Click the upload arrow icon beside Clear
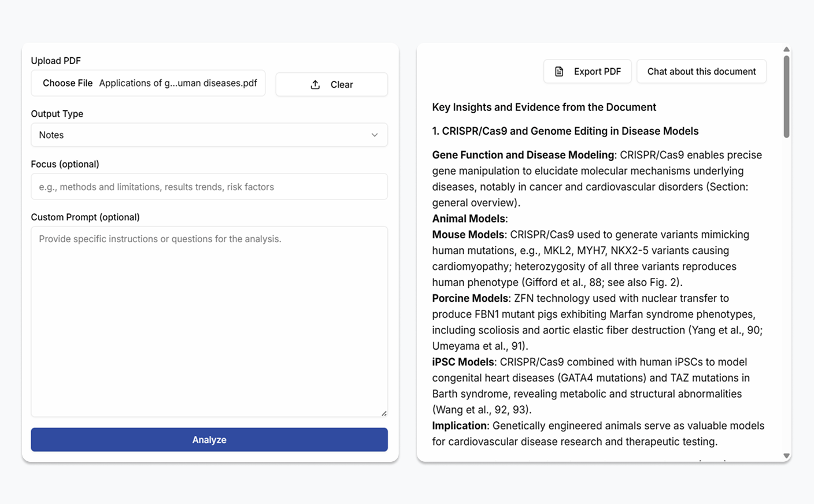 tap(315, 84)
